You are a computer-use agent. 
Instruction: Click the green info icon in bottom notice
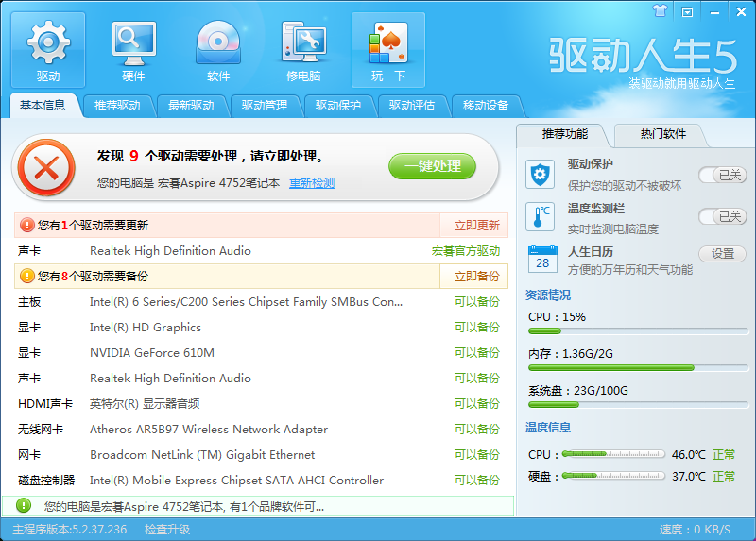click(x=24, y=505)
